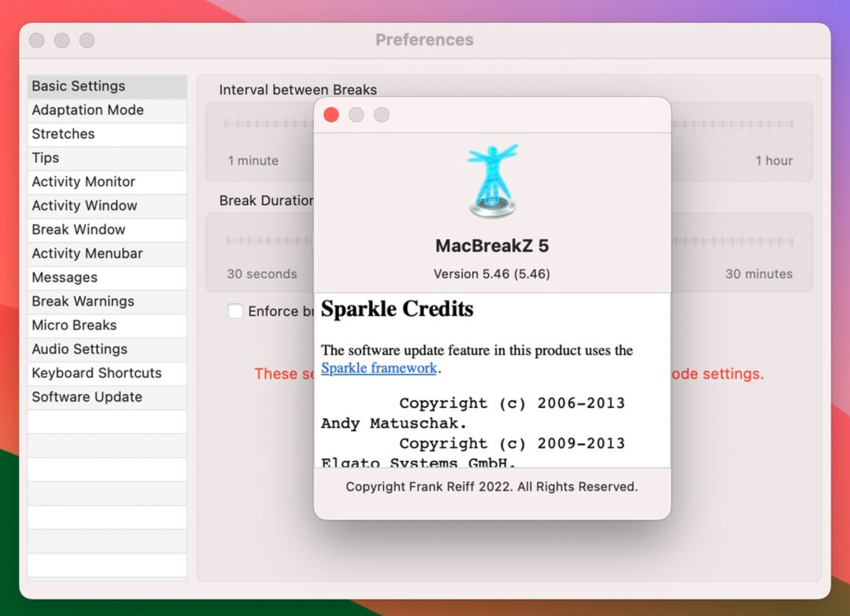
Task: Choose Activity Window in the sidebar
Action: click(107, 206)
